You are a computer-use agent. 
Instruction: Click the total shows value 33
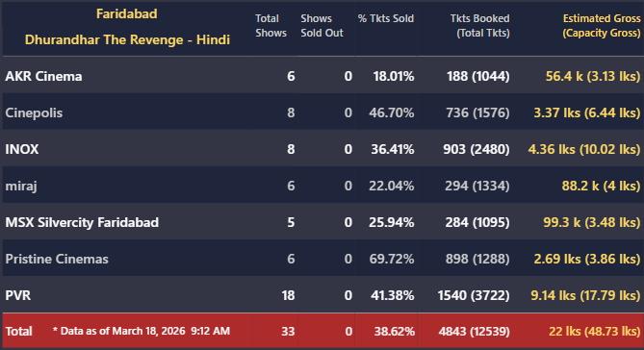point(289,331)
